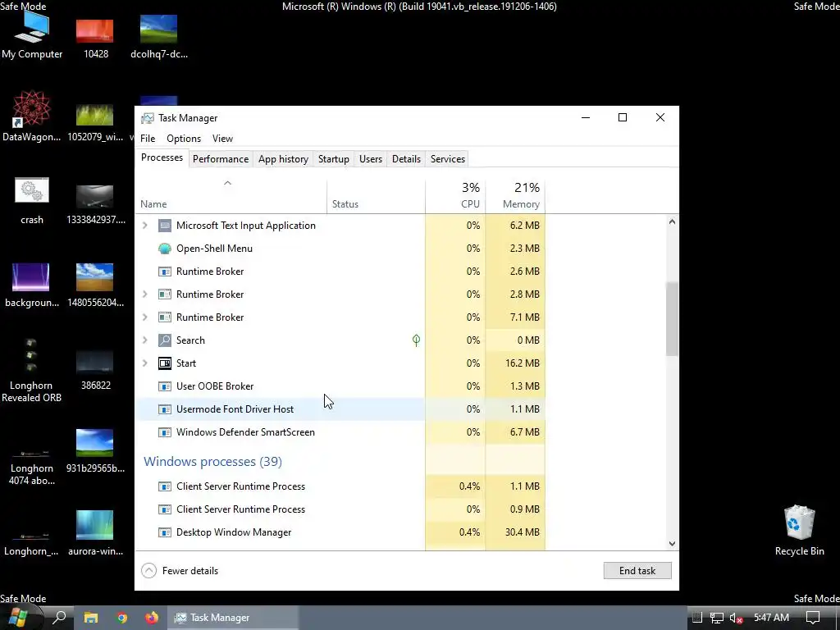Expand the Start process row
Screen dimensions: 840x630
point(144,363)
